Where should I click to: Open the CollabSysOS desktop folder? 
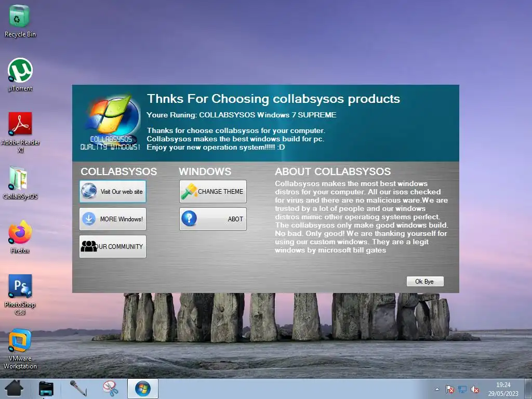(20, 183)
